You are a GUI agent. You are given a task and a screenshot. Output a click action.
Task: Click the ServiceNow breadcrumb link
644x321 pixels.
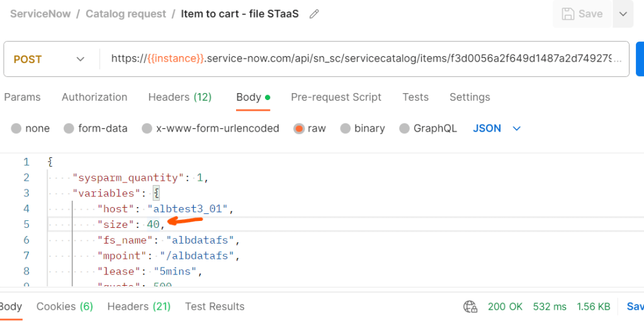click(x=40, y=14)
